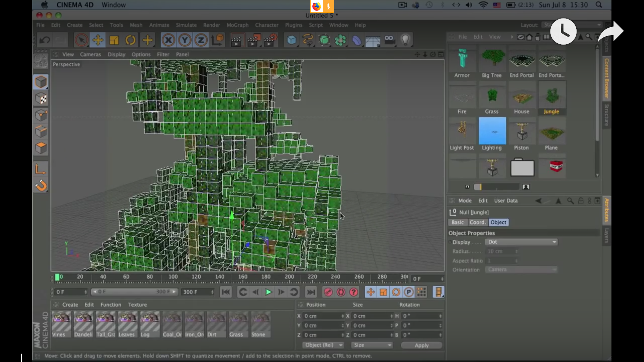The height and width of the screenshot is (362, 644).
Task: Open viewport Cameras menu
Action: click(x=90, y=54)
